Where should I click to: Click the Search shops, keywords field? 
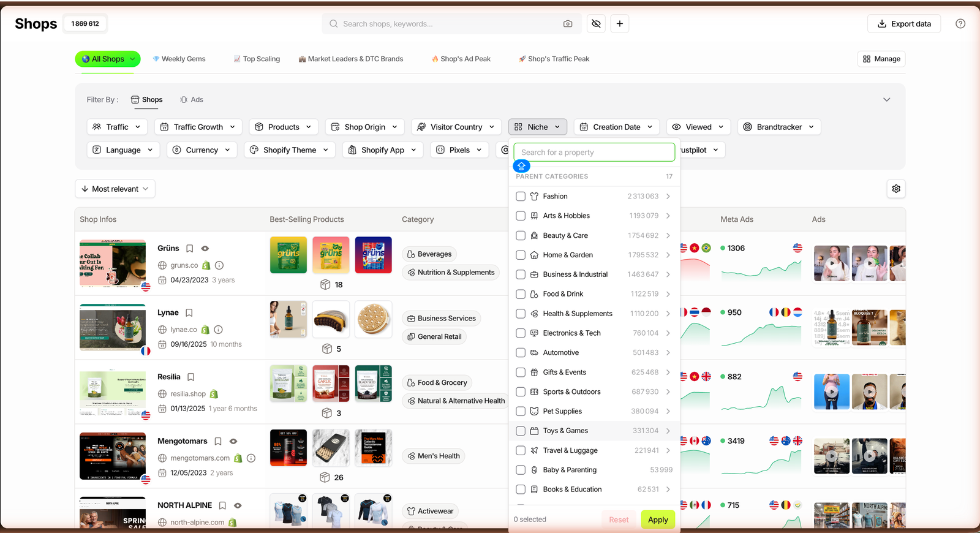pyautogui.click(x=451, y=24)
